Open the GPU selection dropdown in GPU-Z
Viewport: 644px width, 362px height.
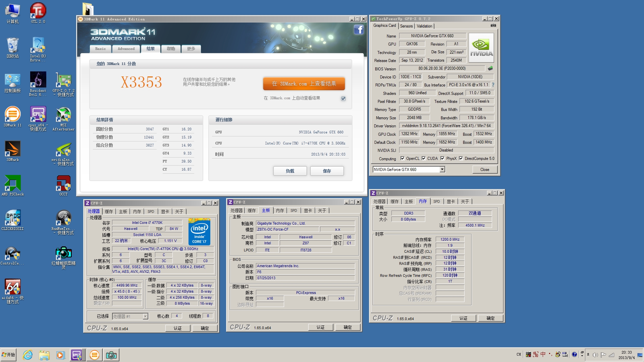coord(442,170)
